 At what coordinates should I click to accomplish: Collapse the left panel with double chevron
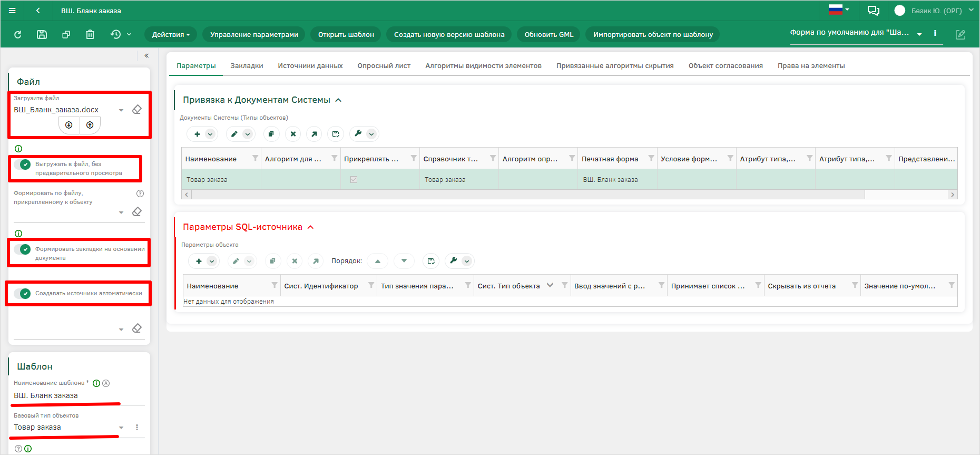146,55
